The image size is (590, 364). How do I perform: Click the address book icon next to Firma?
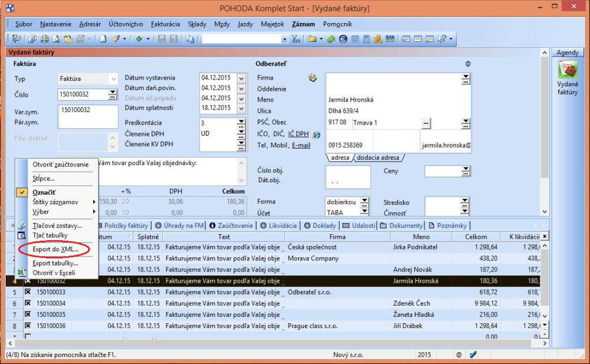[312, 78]
